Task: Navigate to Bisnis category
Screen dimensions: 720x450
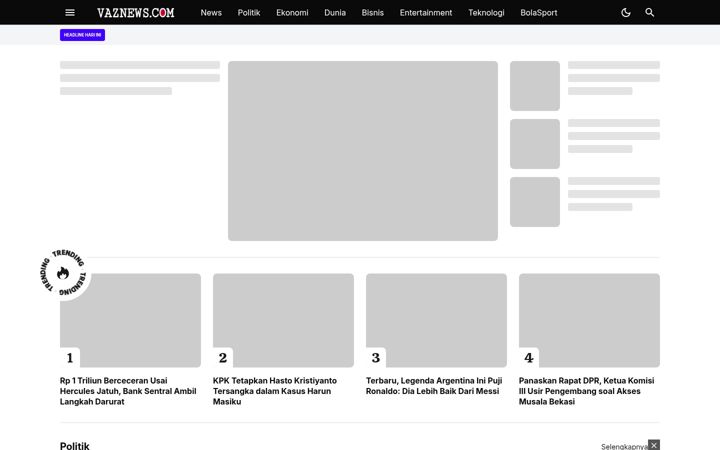Action: click(372, 12)
